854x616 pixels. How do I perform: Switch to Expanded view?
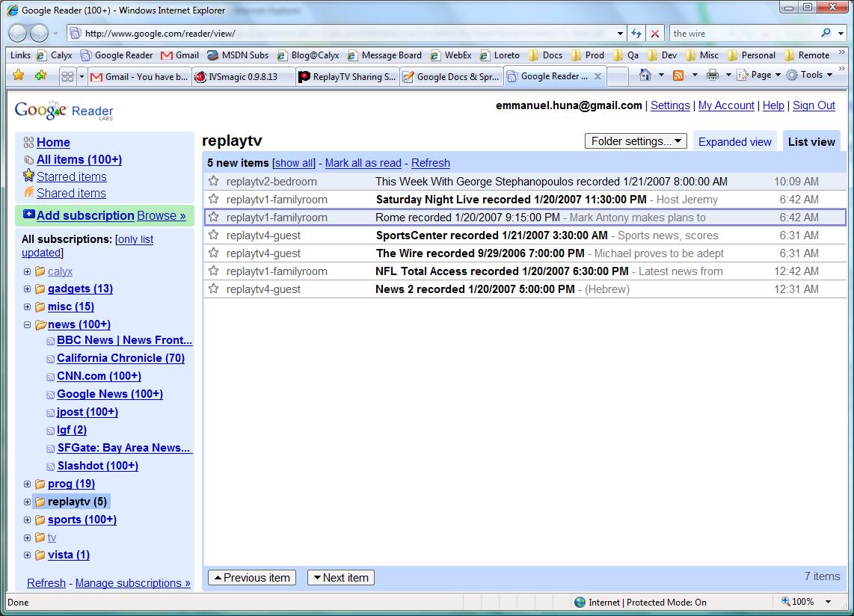click(734, 141)
